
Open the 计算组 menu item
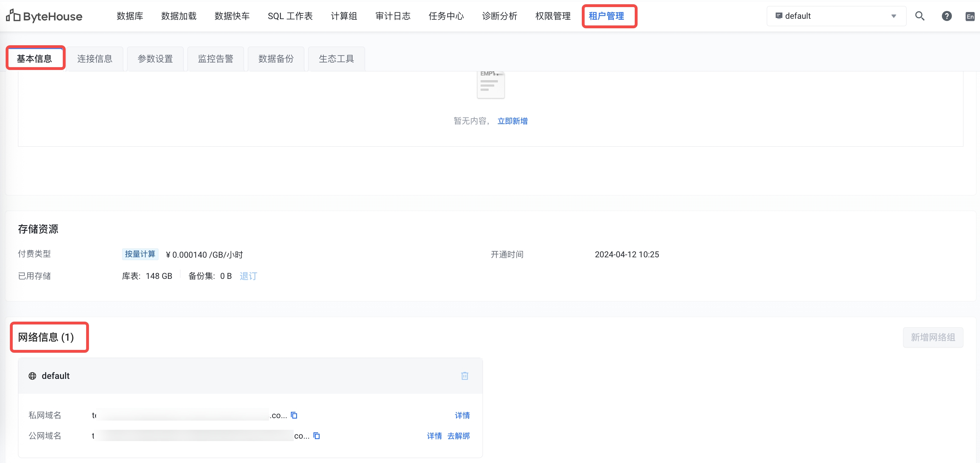[x=343, y=16]
